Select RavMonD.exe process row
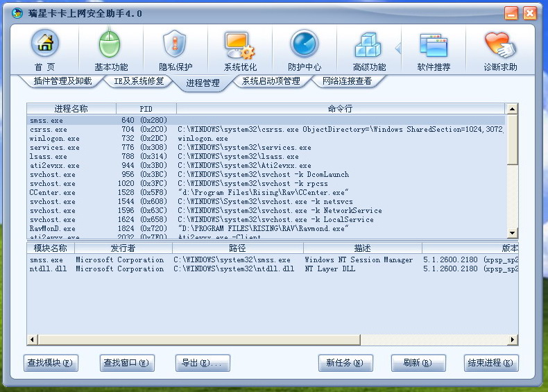 (266, 229)
